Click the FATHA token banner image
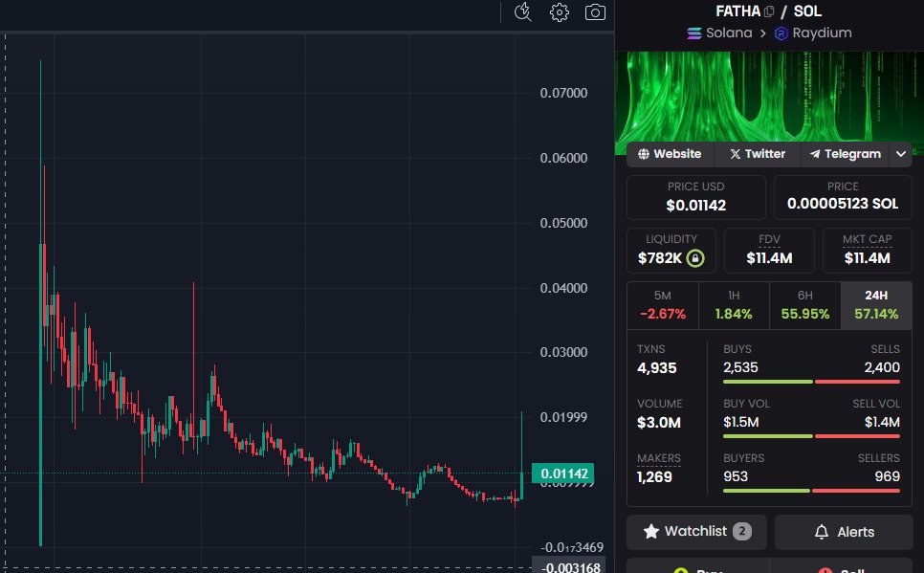 tap(769, 98)
